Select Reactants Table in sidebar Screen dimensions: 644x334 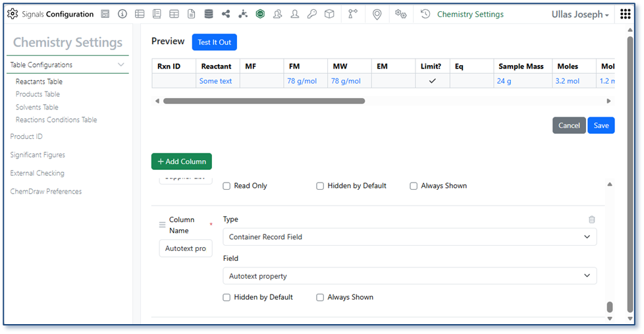[x=39, y=81]
